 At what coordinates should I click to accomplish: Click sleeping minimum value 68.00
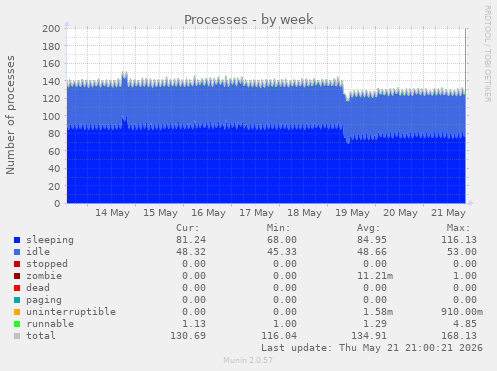[282, 240]
